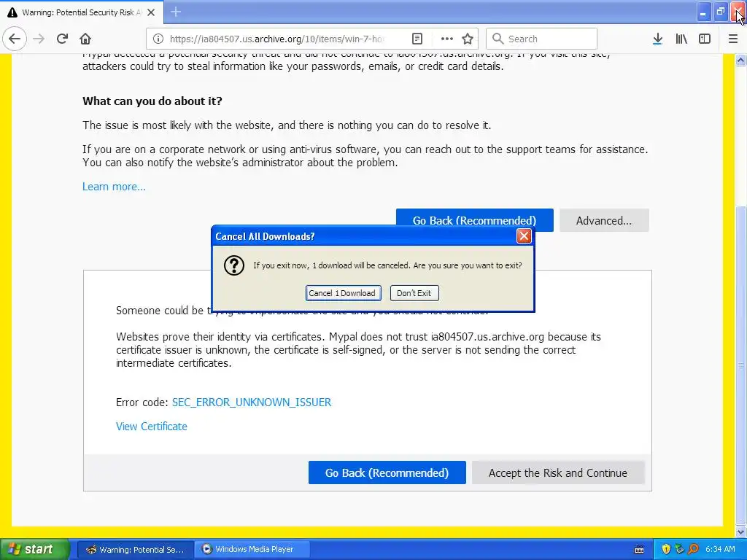Image resolution: width=747 pixels, height=560 pixels.
Task: Click the security shield tray icon
Action: [666, 549]
